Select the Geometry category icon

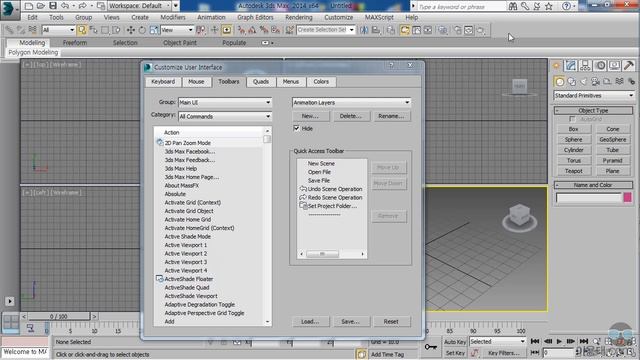click(560, 82)
